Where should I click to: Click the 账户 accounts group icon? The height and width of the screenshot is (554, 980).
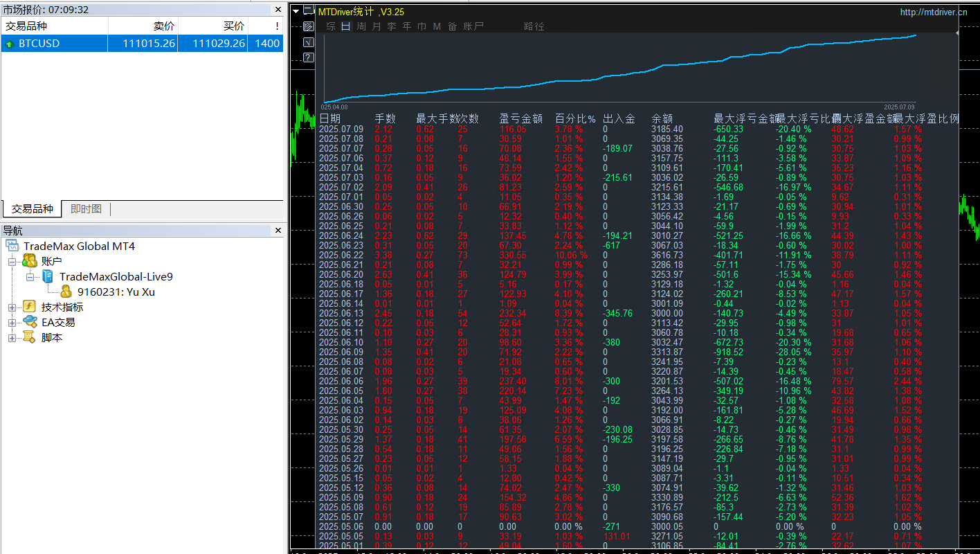pos(30,261)
